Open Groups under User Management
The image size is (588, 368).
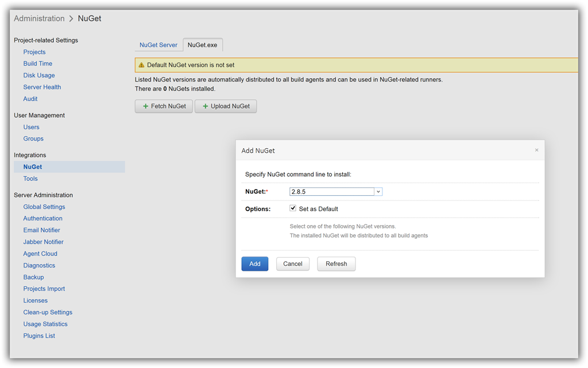tap(33, 139)
